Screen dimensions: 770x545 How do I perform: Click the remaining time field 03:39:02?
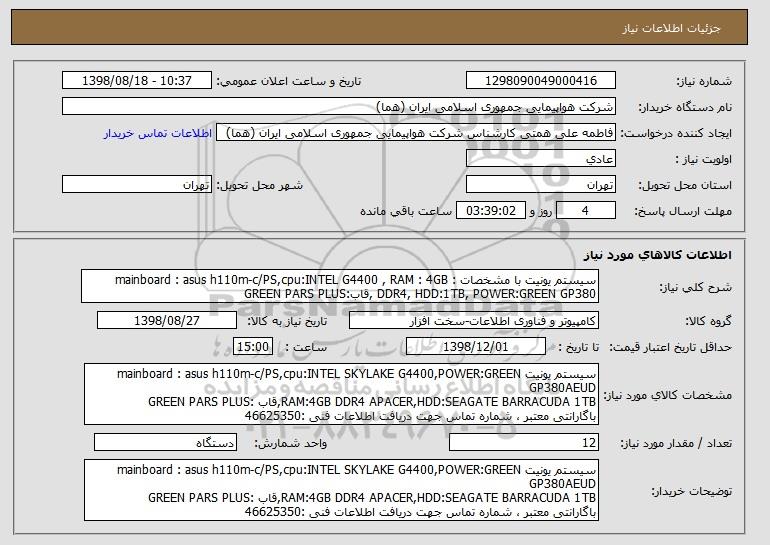tap(491, 211)
